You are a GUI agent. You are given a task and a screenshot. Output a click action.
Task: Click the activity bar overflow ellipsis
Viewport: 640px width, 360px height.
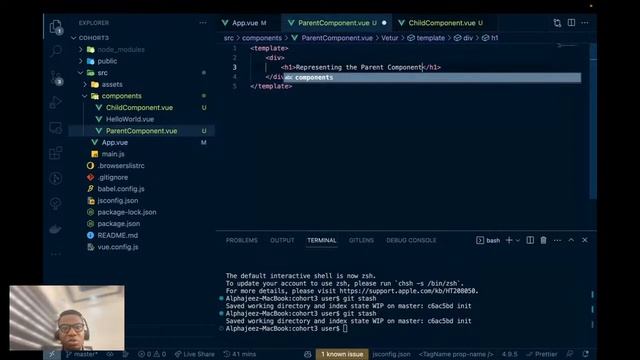click(x=56, y=254)
